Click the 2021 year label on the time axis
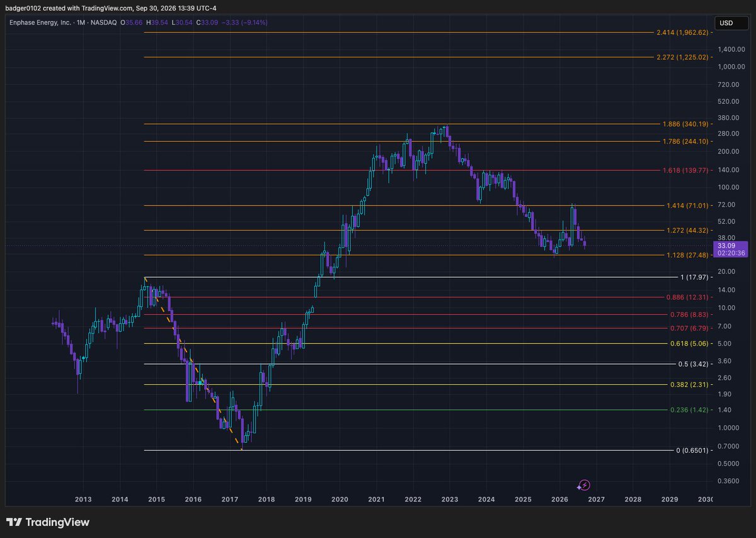Viewport: 756px width, 538px height. click(x=377, y=500)
